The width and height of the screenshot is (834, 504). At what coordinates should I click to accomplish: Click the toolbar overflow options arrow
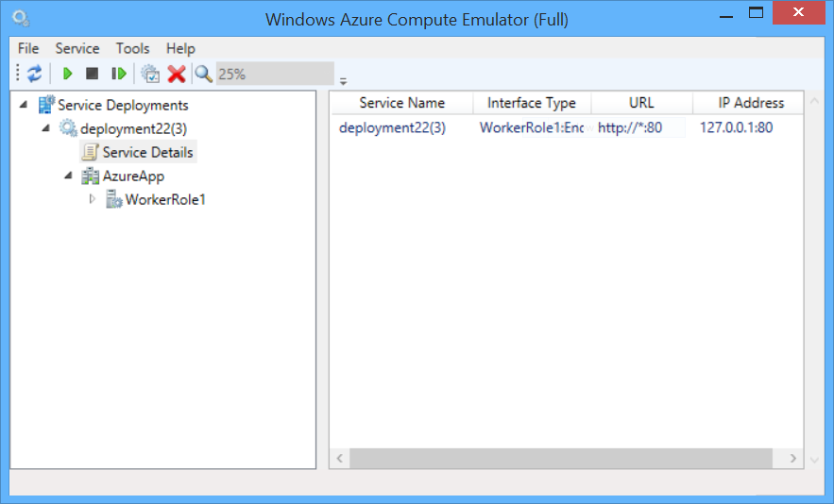click(343, 80)
